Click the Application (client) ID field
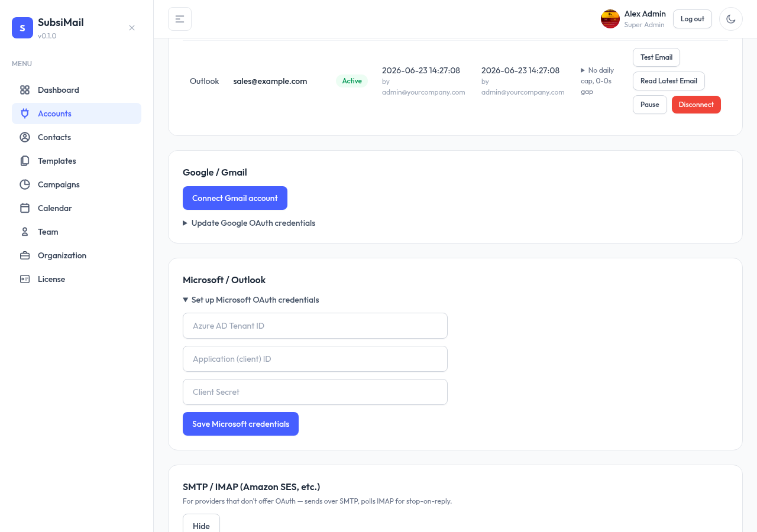757x532 pixels. (x=315, y=359)
